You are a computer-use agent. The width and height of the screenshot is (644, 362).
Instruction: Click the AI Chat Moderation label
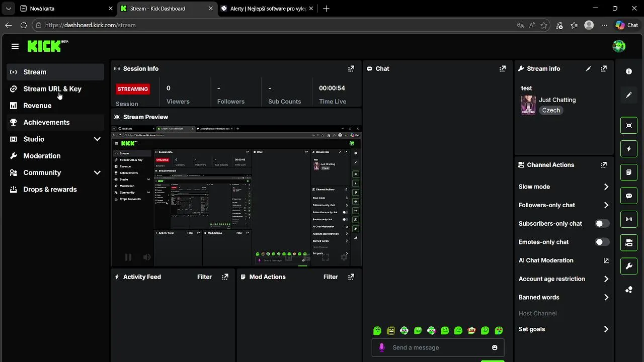pyautogui.click(x=546, y=260)
